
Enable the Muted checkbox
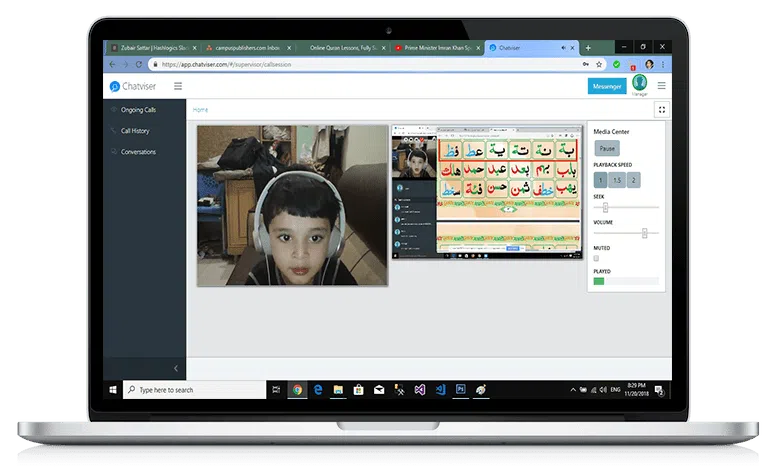(597, 259)
